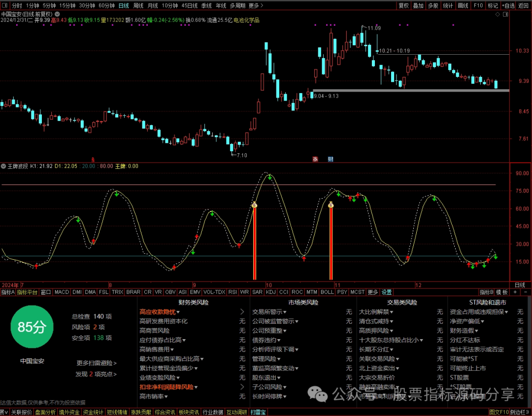Open the 指标平台 tab
The image size is (532, 416).
click(x=27, y=292)
